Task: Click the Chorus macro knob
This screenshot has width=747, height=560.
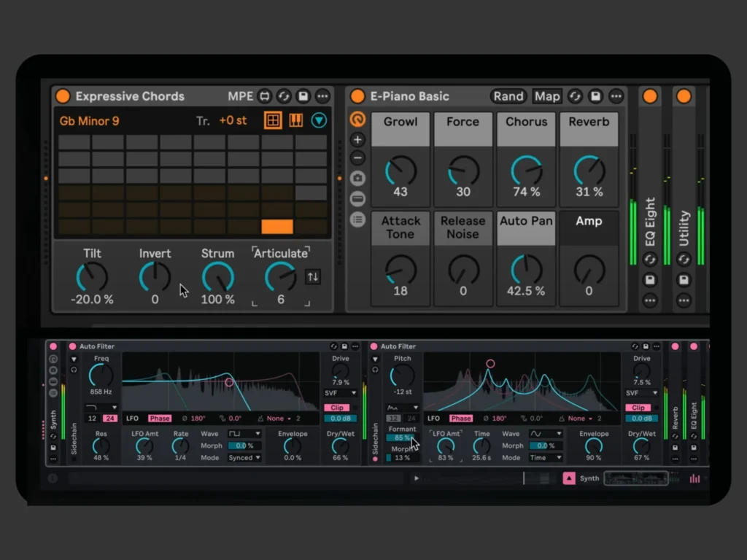Action: tap(526, 171)
